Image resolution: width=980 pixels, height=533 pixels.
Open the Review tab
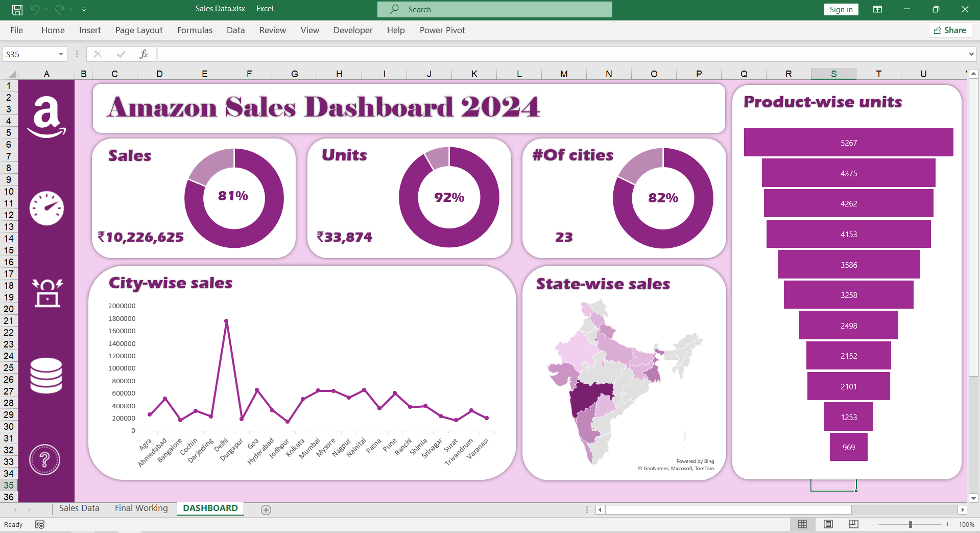click(x=273, y=30)
